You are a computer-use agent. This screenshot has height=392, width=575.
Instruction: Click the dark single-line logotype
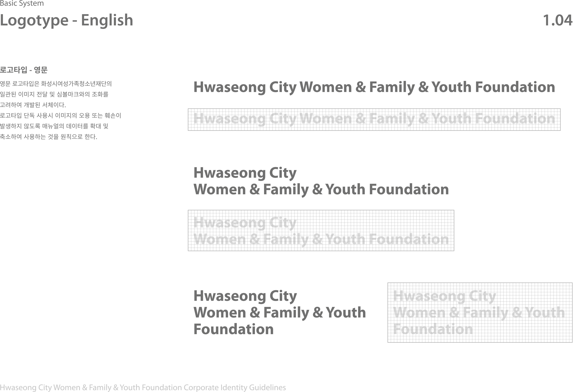[374, 87]
